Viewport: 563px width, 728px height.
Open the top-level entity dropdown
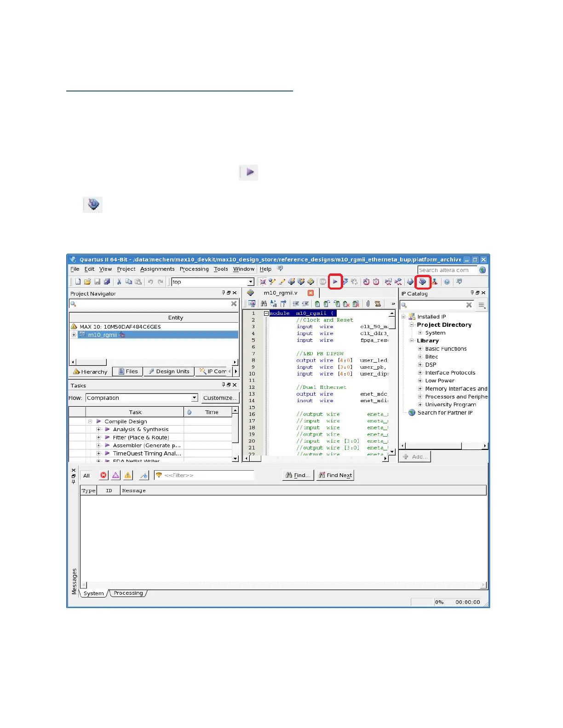(251, 282)
